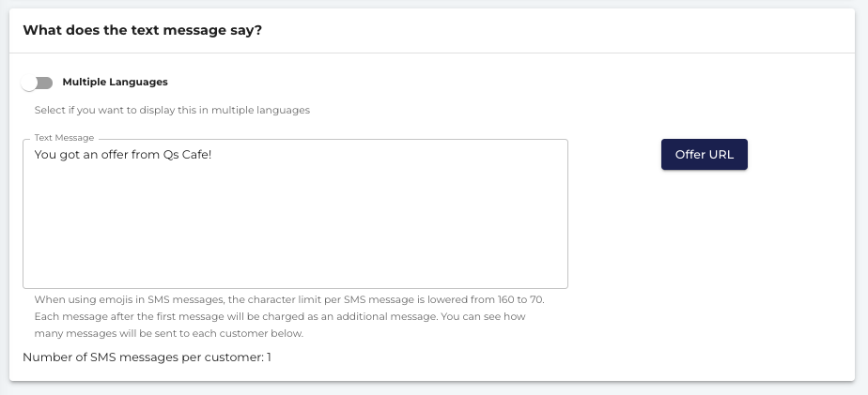Click the 'Text Message' field label
868x395 pixels.
(x=64, y=138)
